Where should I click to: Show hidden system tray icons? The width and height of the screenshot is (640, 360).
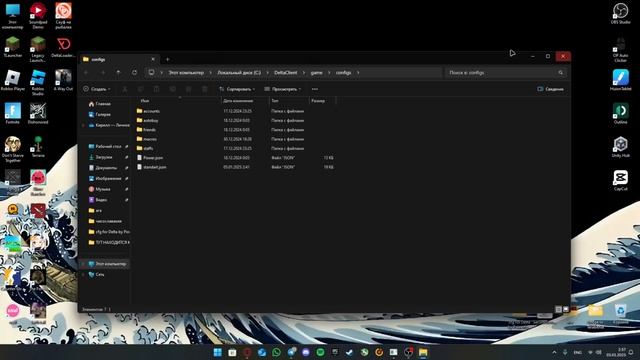click(x=554, y=352)
